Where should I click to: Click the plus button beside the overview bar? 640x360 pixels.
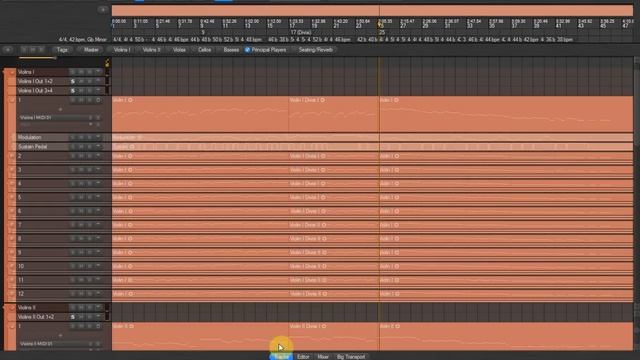[103, 10]
